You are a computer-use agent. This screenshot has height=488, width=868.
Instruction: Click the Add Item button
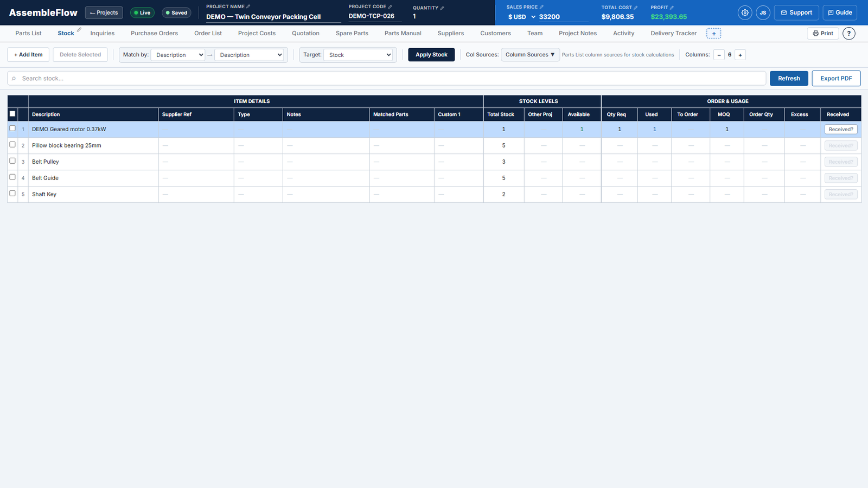pos(28,55)
